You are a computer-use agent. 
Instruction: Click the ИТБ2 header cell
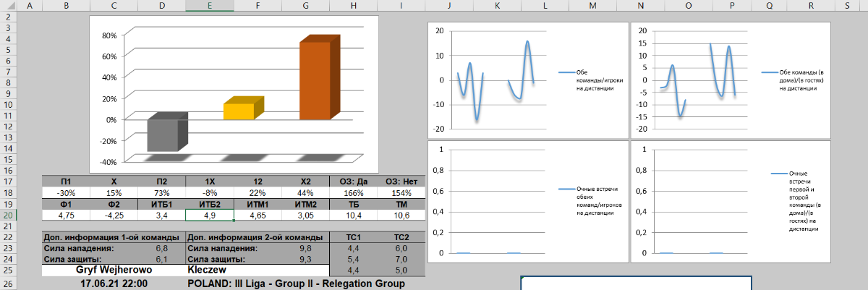click(x=209, y=204)
